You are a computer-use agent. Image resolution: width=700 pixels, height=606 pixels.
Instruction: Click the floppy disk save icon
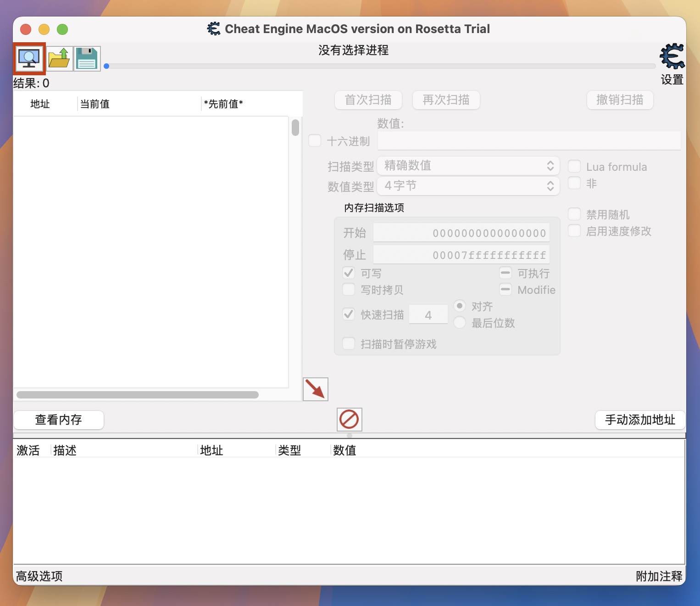[x=87, y=58]
